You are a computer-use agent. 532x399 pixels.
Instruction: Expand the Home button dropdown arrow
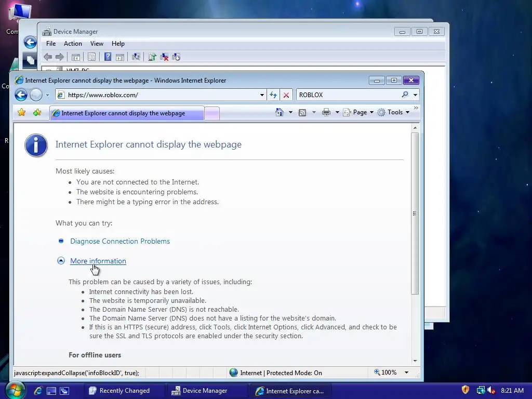pos(290,112)
